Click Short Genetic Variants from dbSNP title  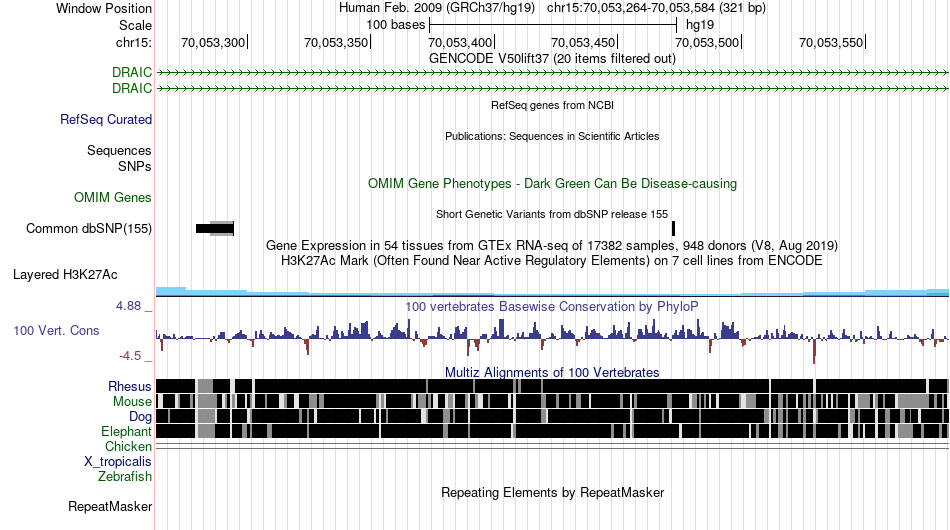pyautogui.click(x=552, y=214)
